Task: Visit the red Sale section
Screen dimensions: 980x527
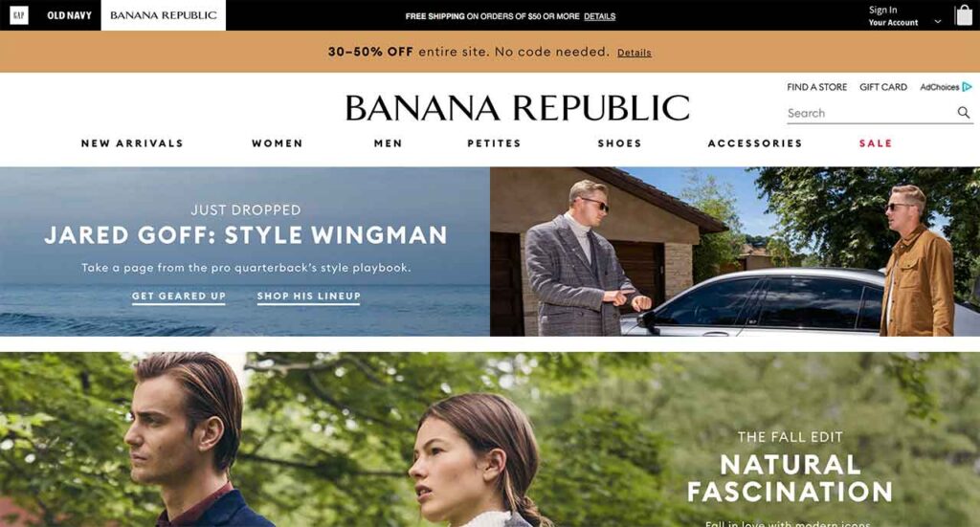Action: coord(875,143)
